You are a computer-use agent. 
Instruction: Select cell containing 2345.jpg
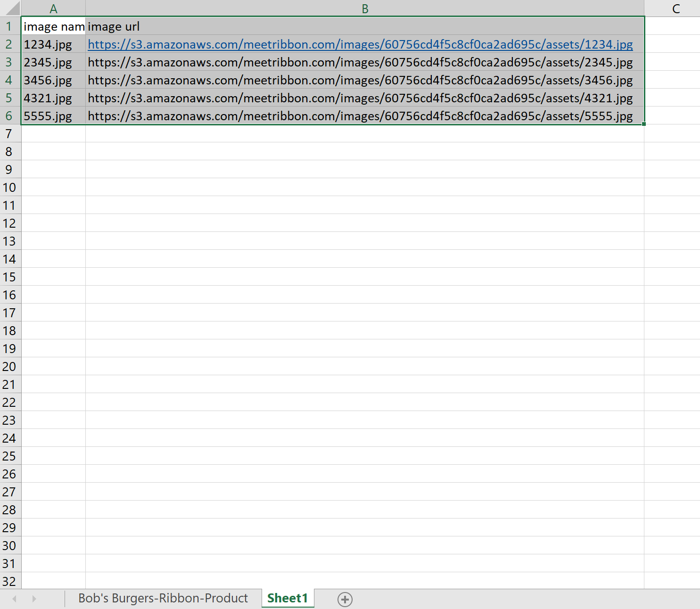53,62
